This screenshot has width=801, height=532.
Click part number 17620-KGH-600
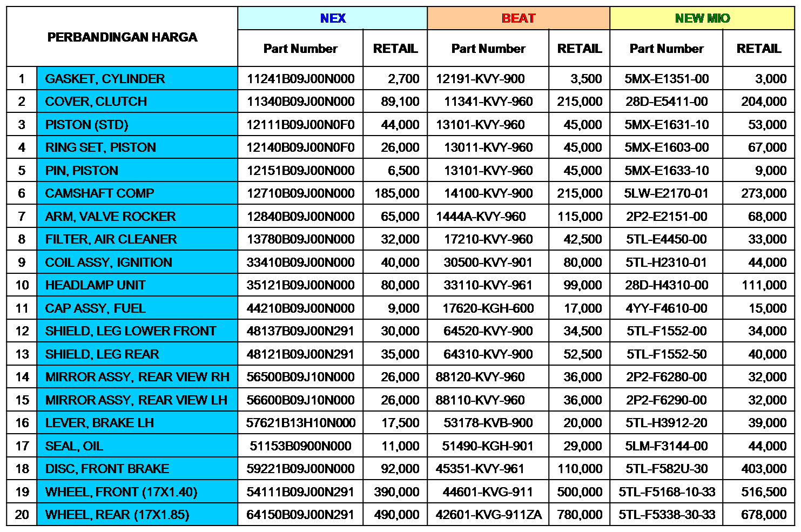[488, 308]
